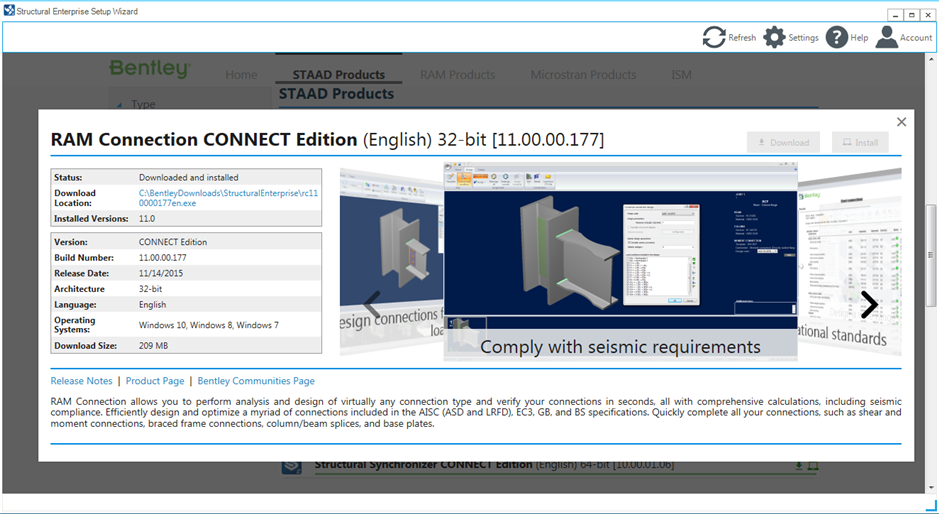
Task: Click the Download button in the dialog
Action: 783,143
